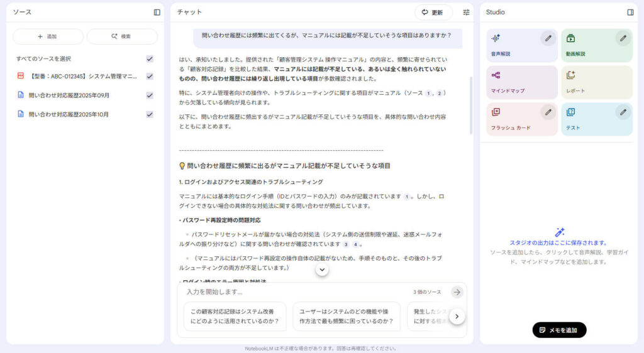Open citation 3 in password reset bullet
This screenshot has width=644, height=353.
point(346,244)
